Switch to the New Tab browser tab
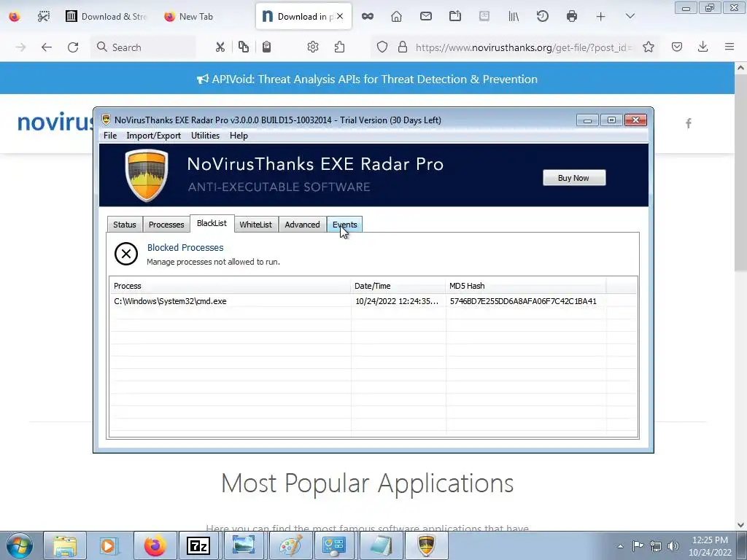Screen dimensions: 747x560 point(189,17)
